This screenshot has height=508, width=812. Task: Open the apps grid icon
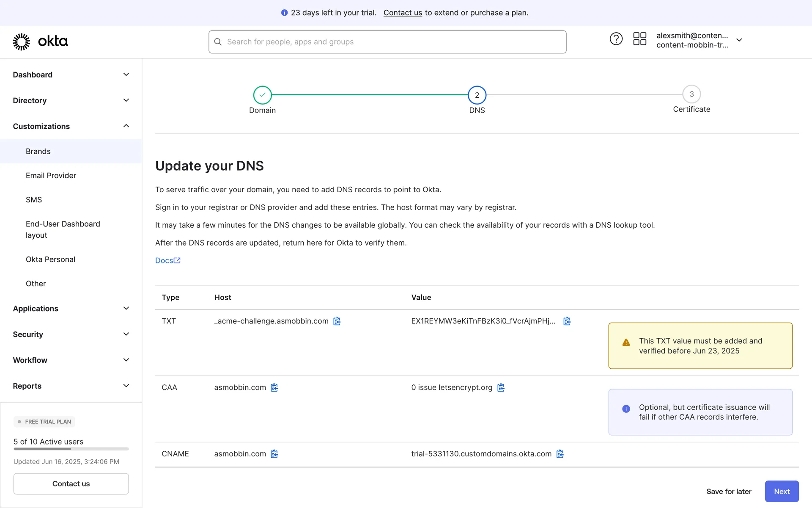(639, 39)
